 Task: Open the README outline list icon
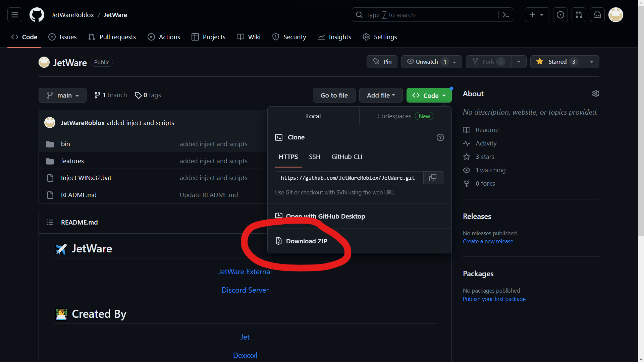(x=50, y=222)
